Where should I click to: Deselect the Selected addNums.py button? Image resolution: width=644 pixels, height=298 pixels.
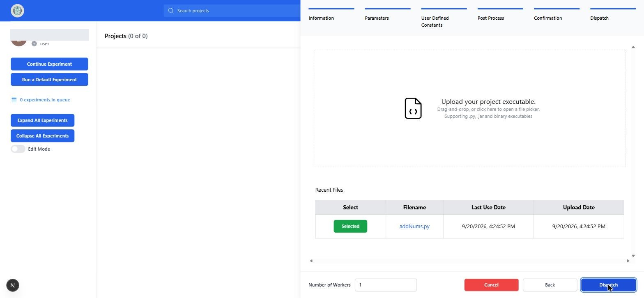350,226
